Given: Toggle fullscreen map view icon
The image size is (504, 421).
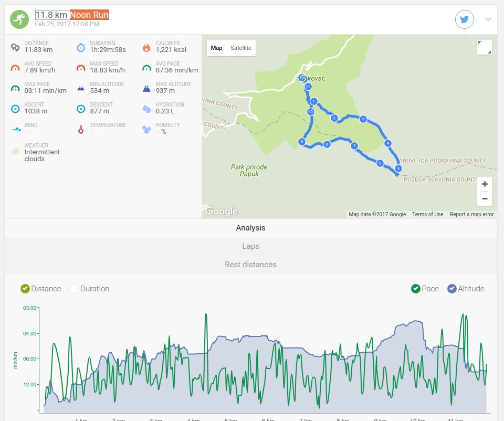Looking at the screenshot, I should click(485, 48).
